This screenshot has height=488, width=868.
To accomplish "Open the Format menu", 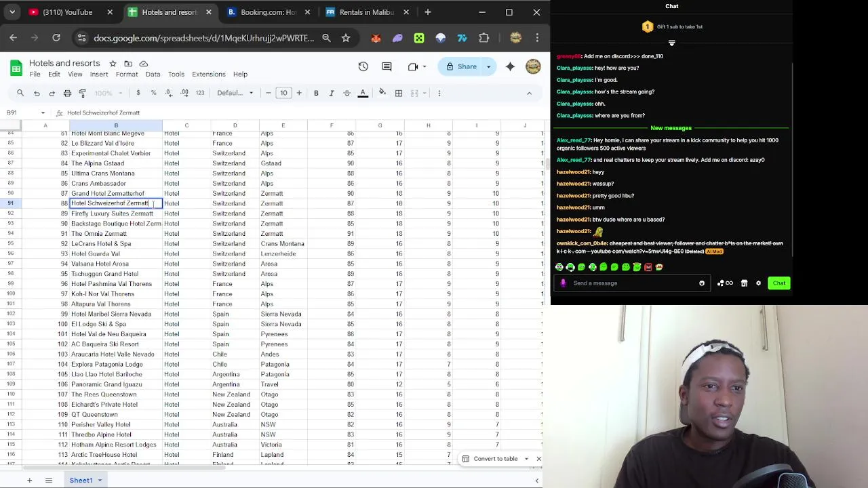I will click(127, 74).
